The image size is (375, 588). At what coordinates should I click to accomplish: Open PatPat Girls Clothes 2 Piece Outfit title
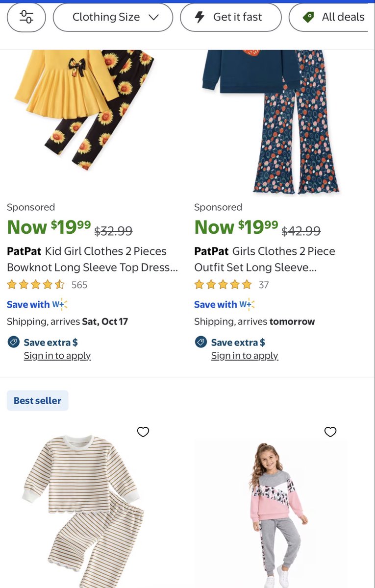pos(265,259)
